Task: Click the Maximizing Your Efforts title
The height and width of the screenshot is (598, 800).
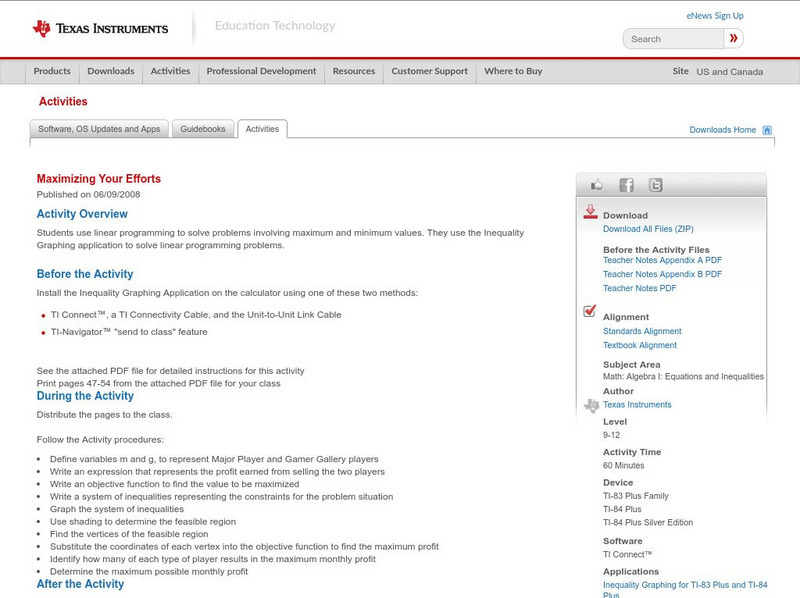Action: coord(98,179)
